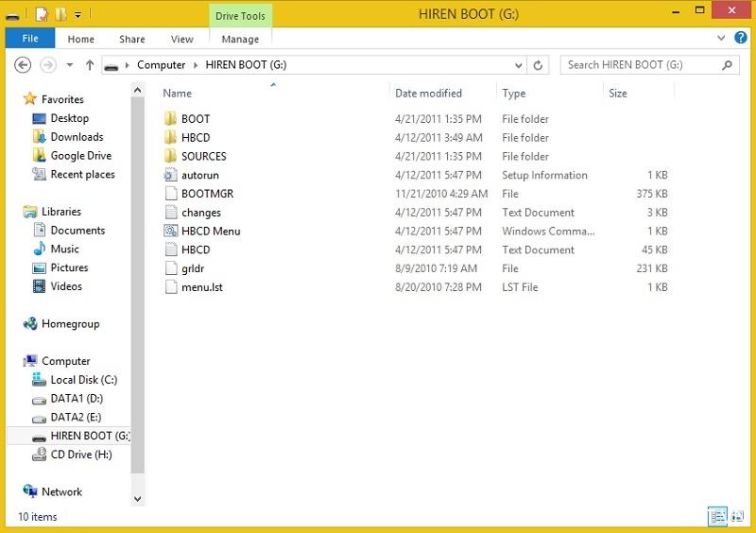
Task: Switch to Details view layout
Action: click(717, 516)
